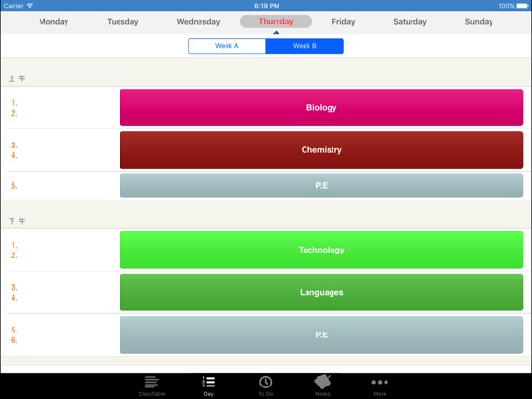Tap period numbers 5. 6. beside afternoon P.E
The image size is (532, 399).
[14, 334]
